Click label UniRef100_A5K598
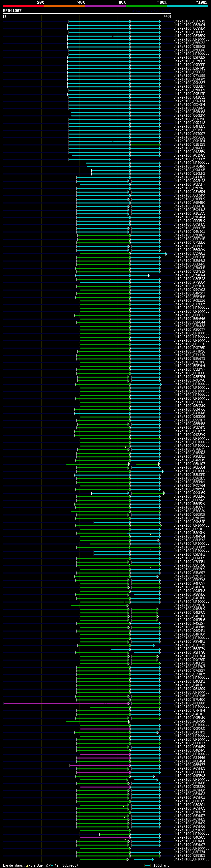 point(189,489)
